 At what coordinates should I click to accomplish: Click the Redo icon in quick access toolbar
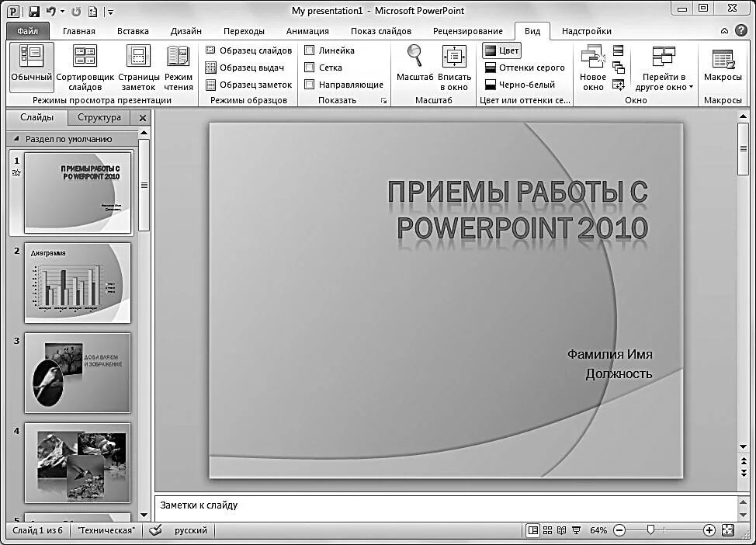coord(76,11)
